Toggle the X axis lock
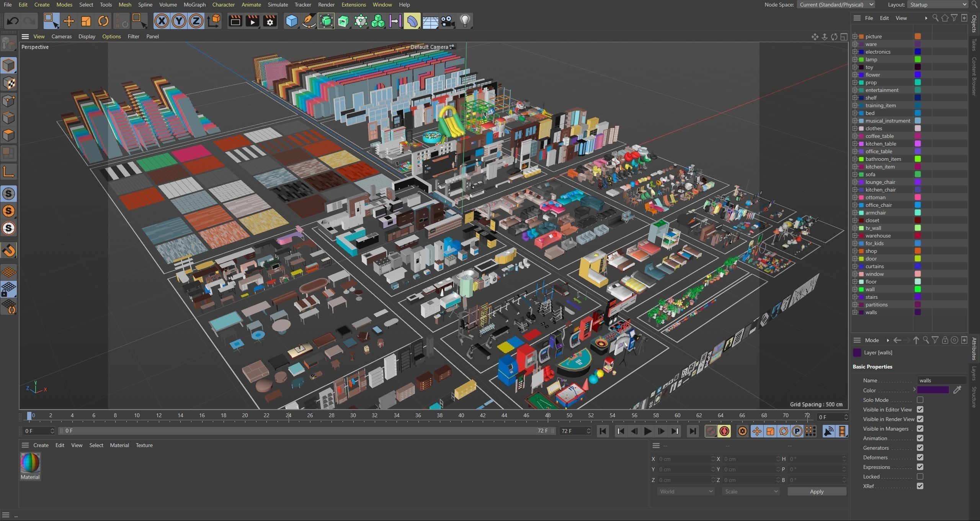Image resolution: width=980 pixels, height=521 pixels. 162,21
